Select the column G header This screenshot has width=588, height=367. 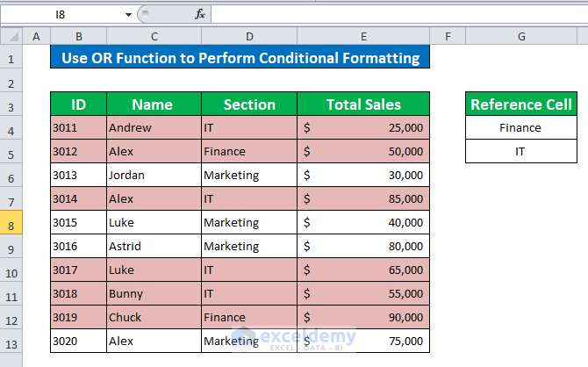point(521,36)
